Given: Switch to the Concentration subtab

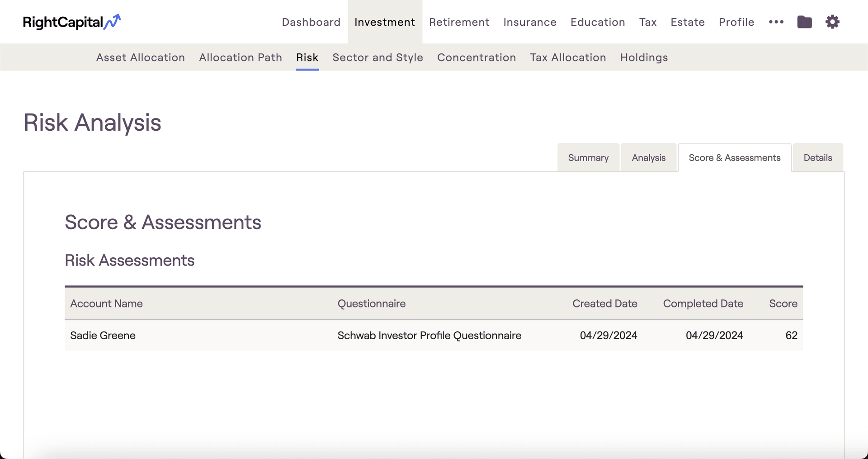Looking at the screenshot, I should point(476,57).
